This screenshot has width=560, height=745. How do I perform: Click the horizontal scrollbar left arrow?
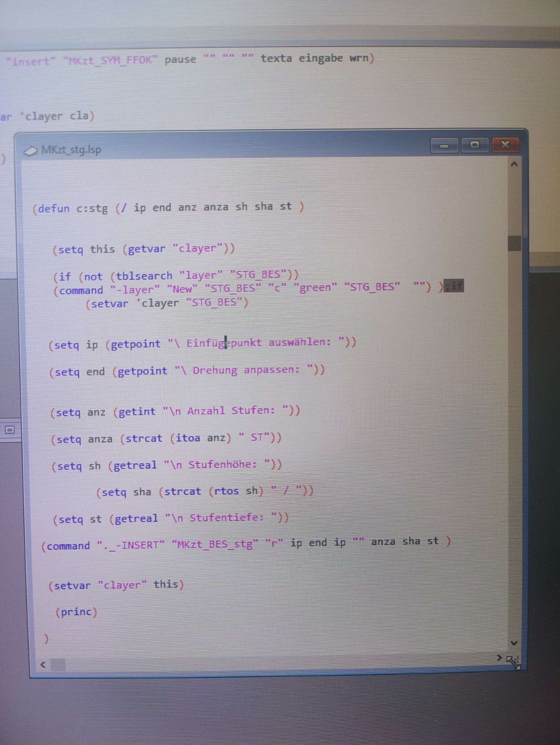click(43, 665)
